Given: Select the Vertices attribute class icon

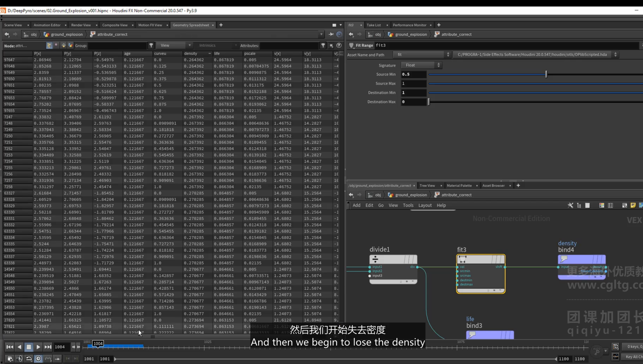Looking at the screenshot, I should 56,45.
